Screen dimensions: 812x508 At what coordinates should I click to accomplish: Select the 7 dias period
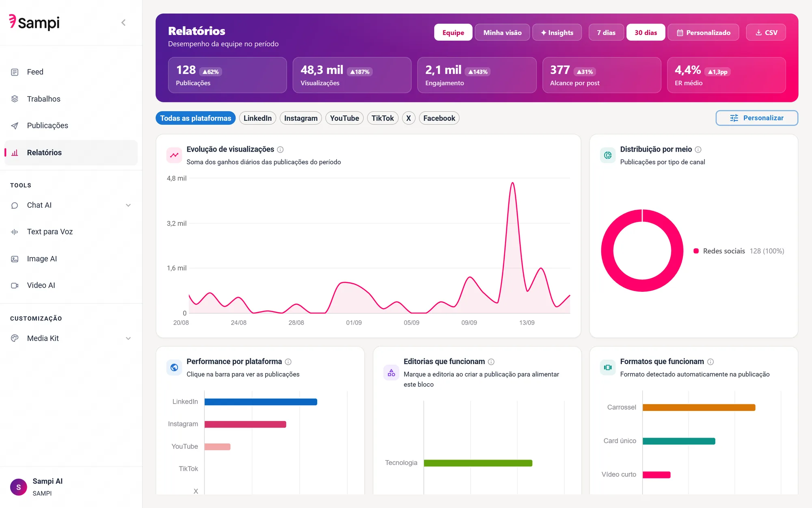coord(606,33)
